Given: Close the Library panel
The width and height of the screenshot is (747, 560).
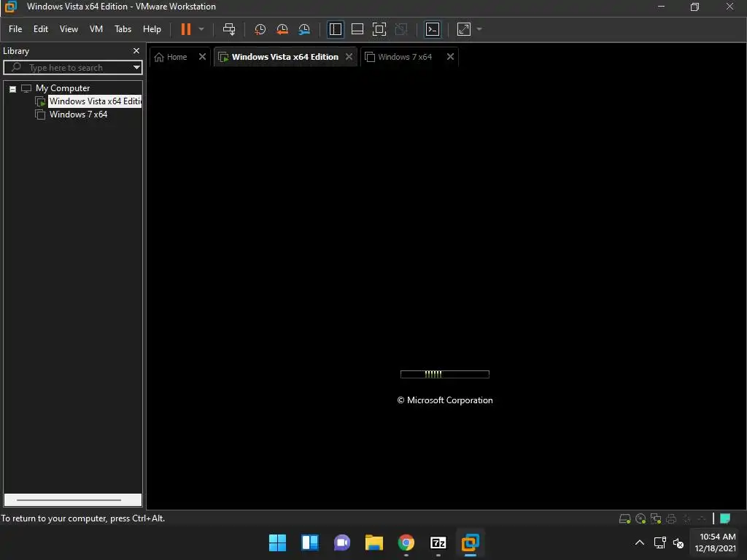Looking at the screenshot, I should (136, 51).
